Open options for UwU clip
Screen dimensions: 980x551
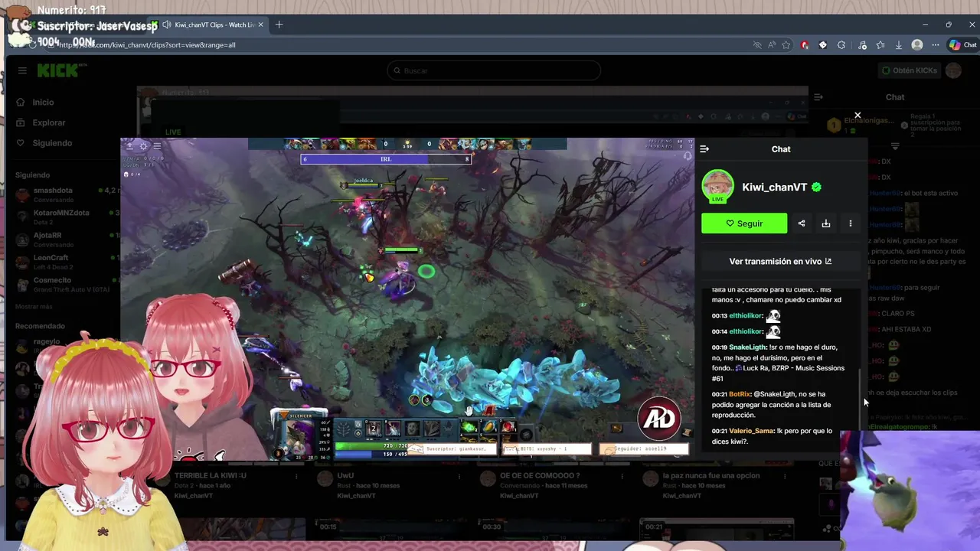pyautogui.click(x=459, y=476)
